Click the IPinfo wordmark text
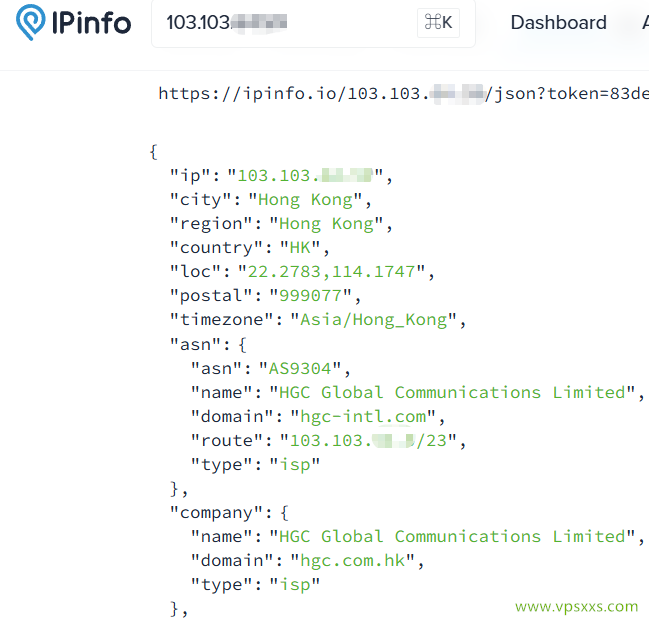Viewport: 649px width, 624px height. coord(90,24)
